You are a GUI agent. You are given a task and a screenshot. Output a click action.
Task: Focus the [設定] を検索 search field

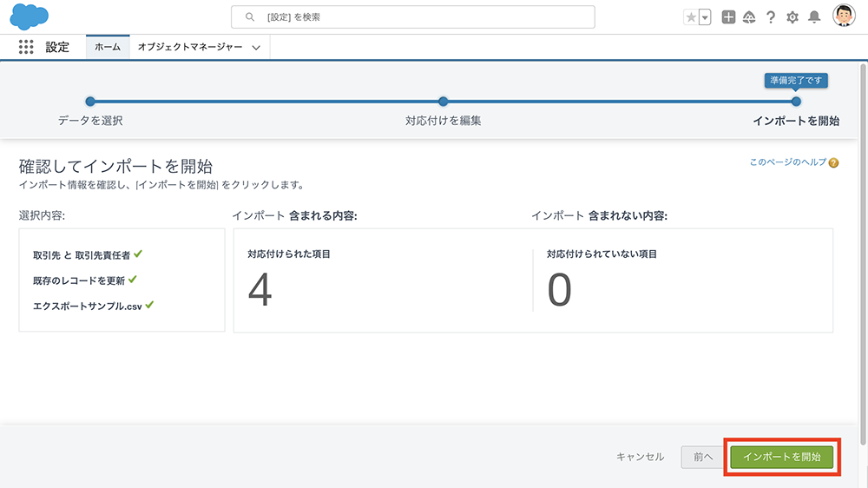(x=413, y=17)
